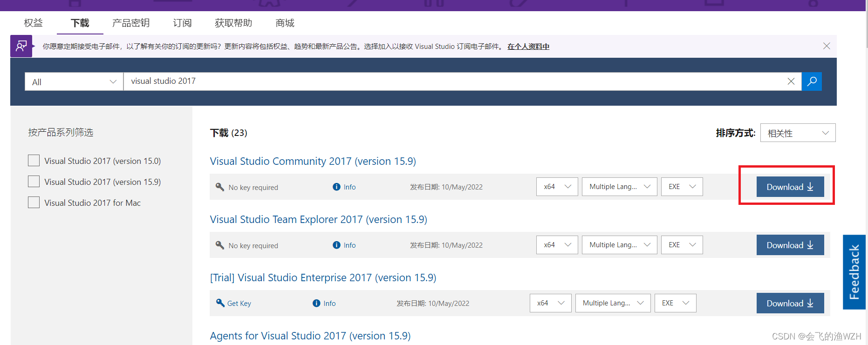Screen dimensions: 868x345
Task: Click the purple notification person icon
Action: pos(21,46)
